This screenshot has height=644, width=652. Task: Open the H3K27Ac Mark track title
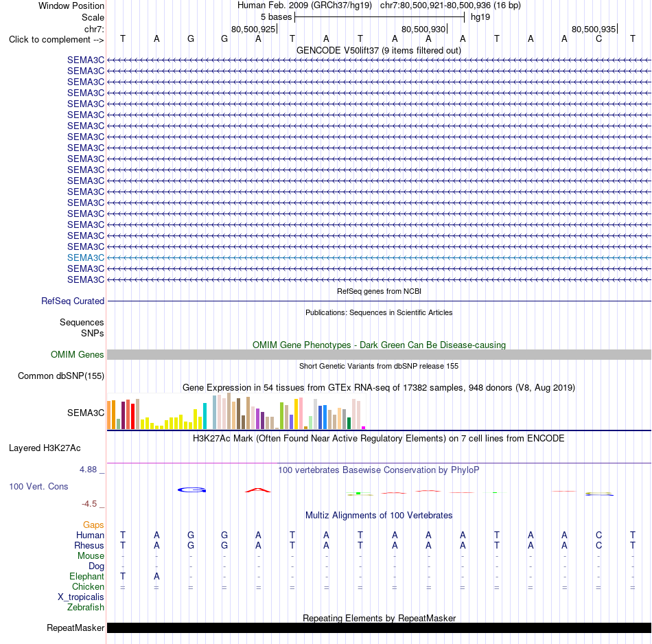(379, 438)
